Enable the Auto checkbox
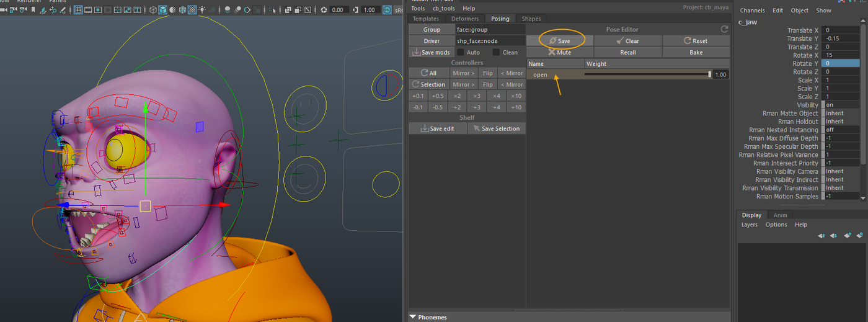 point(461,53)
